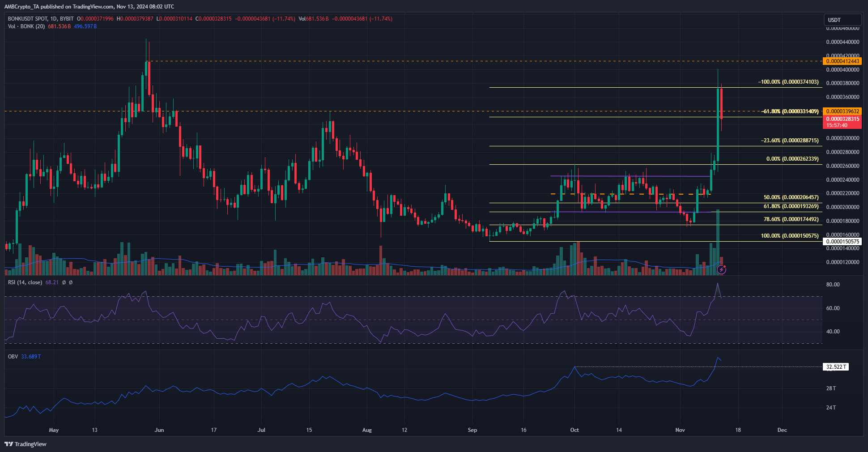Click the 80.00 RSI scale label

[x=833, y=285]
